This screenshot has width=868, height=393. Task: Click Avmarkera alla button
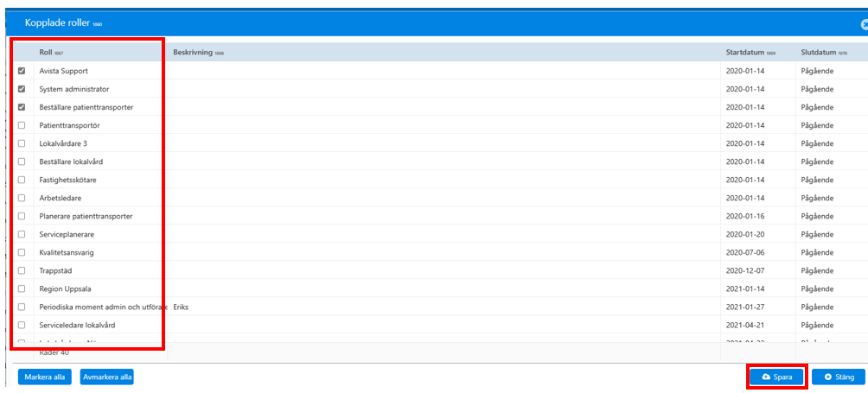coord(107,377)
